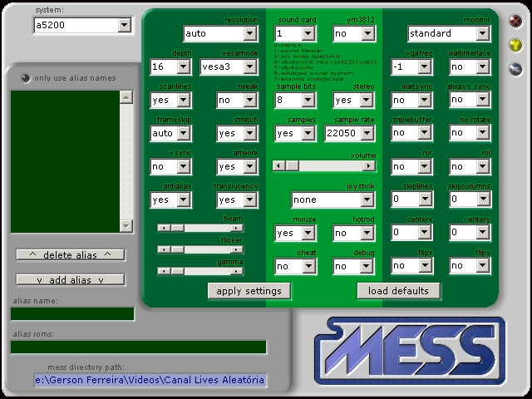Screen dimensions: 532x399
Task: Open the no rotate dropdown
Action: coord(483,132)
